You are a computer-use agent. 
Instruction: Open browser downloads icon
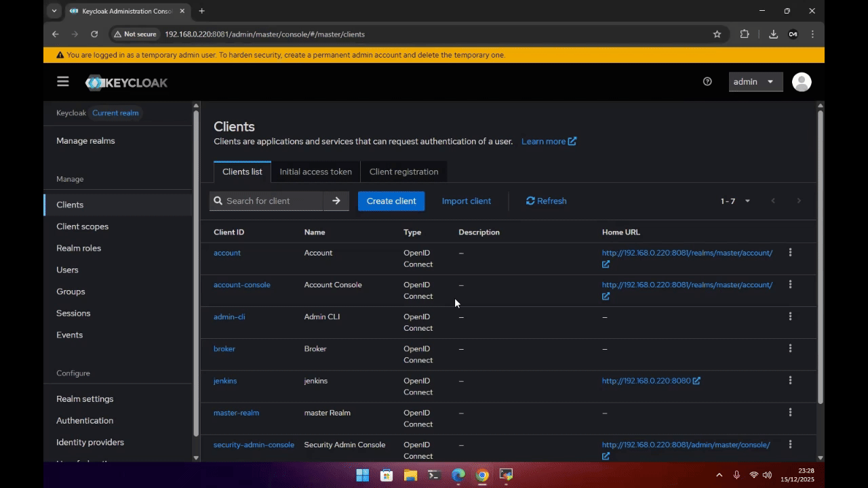(x=773, y=34)
